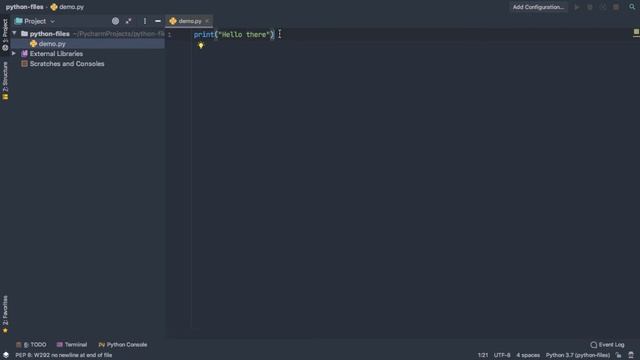Select the External Libraries row
The height and width of the screenshot is (360, 640).
point(88,53)
